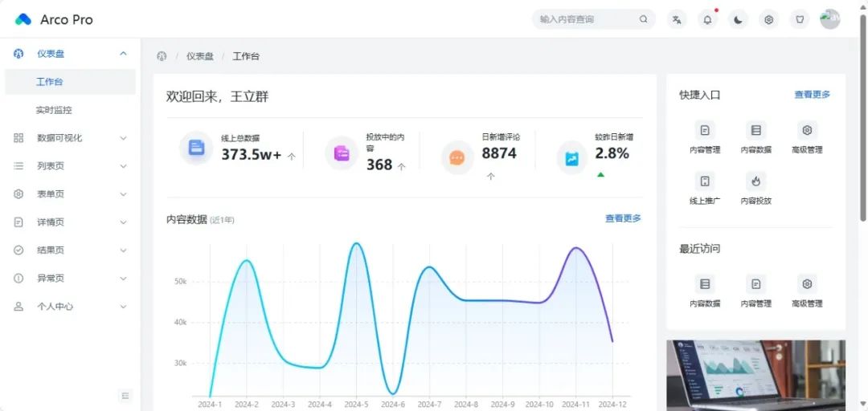868x411 pixels.
Task: Click the 2024-11 chart axis label
Action: pyautogui.click(x=575, y=405)
